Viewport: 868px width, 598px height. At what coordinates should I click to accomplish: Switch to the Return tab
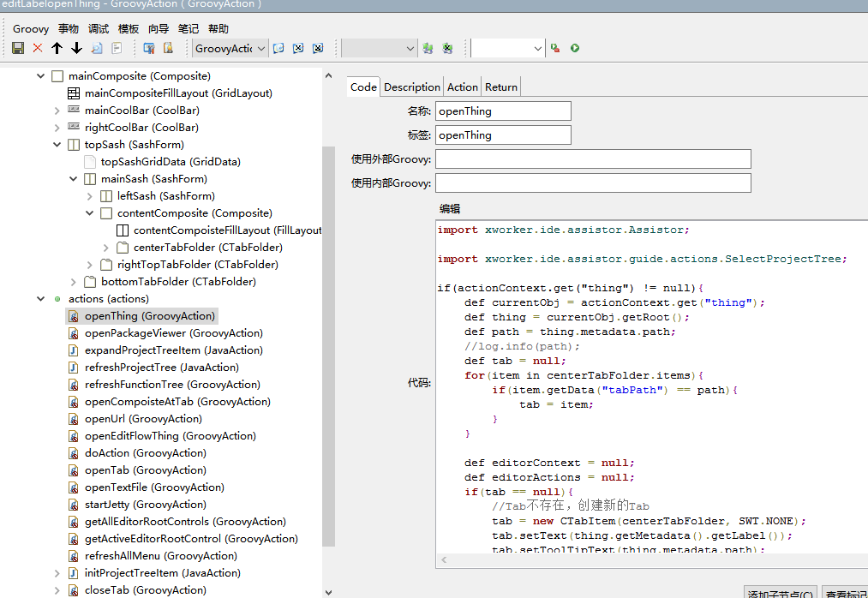point(501,87)
